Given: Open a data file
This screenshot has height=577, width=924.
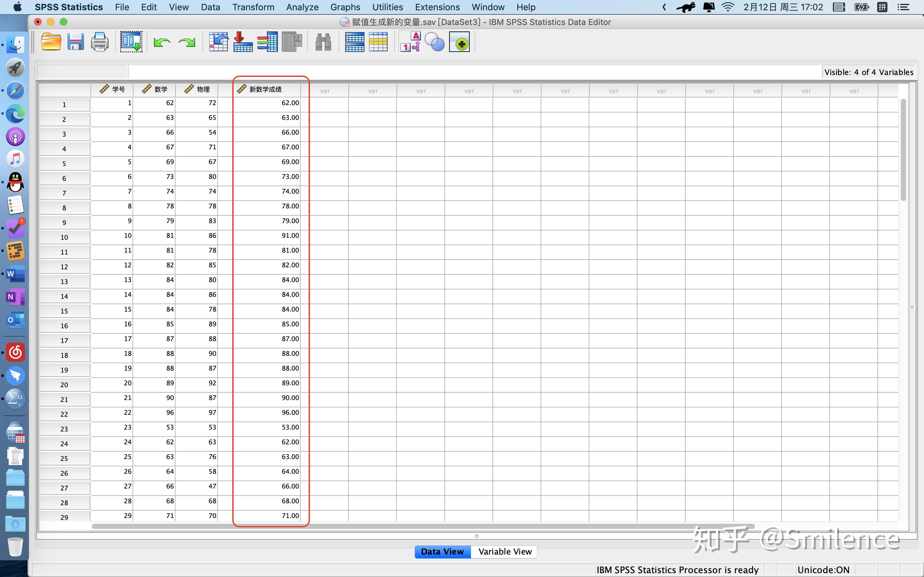Looking at the screenshot, I should pos(52,42).
